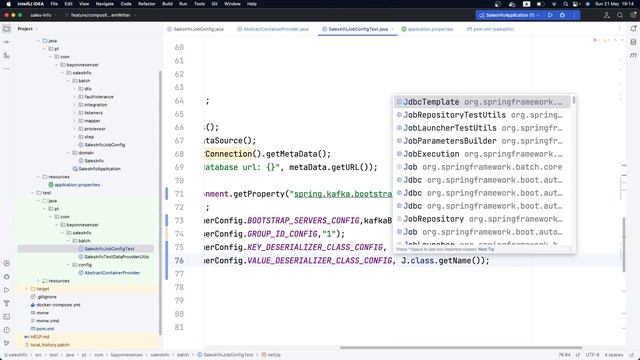
Task: Open the Run tool window icon
Action: [7, 290]
